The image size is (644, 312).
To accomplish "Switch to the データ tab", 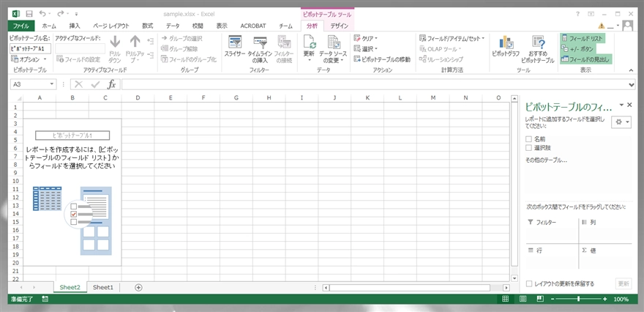I will [173, 26].
